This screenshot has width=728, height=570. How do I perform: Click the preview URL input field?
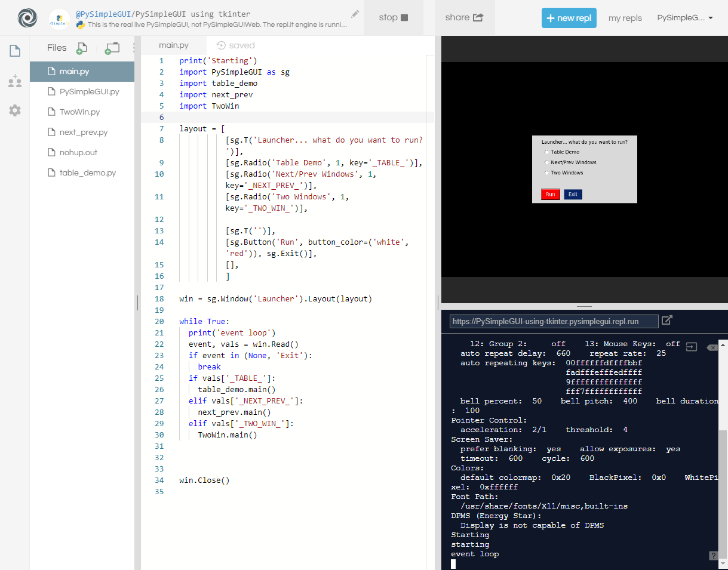pyautogui.click(x=554, y=321)
